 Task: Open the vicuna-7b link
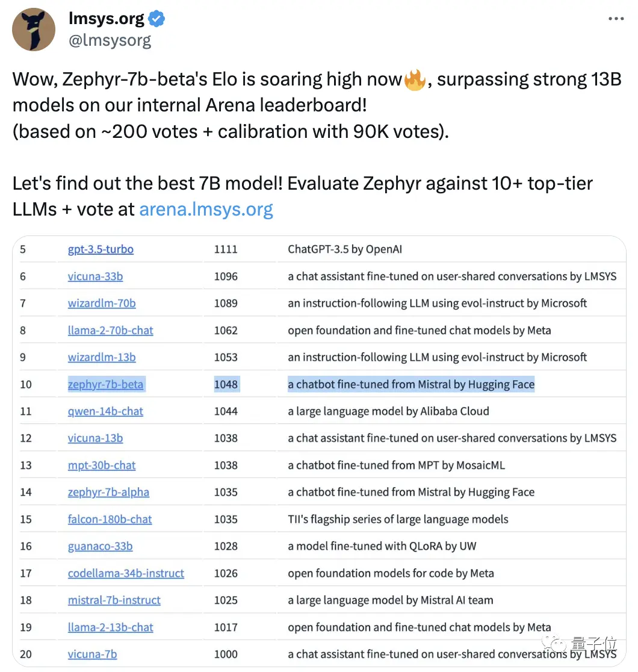click(x=92, y=655)
